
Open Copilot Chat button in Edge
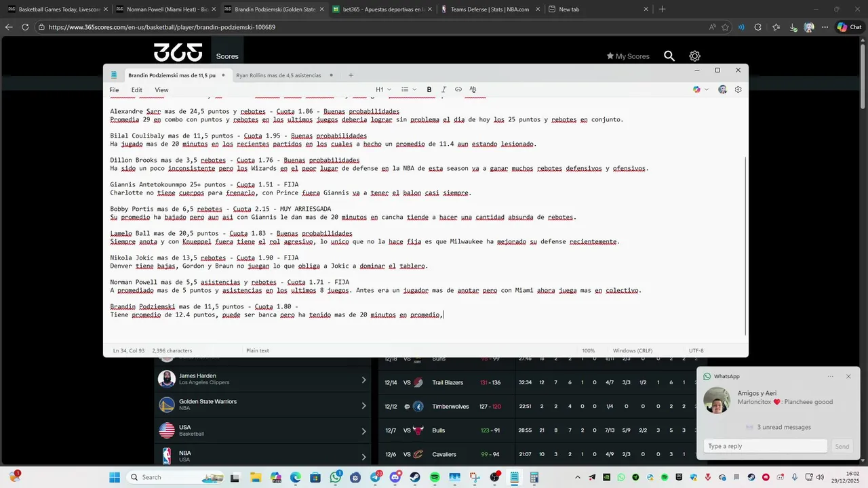(850, 27)
